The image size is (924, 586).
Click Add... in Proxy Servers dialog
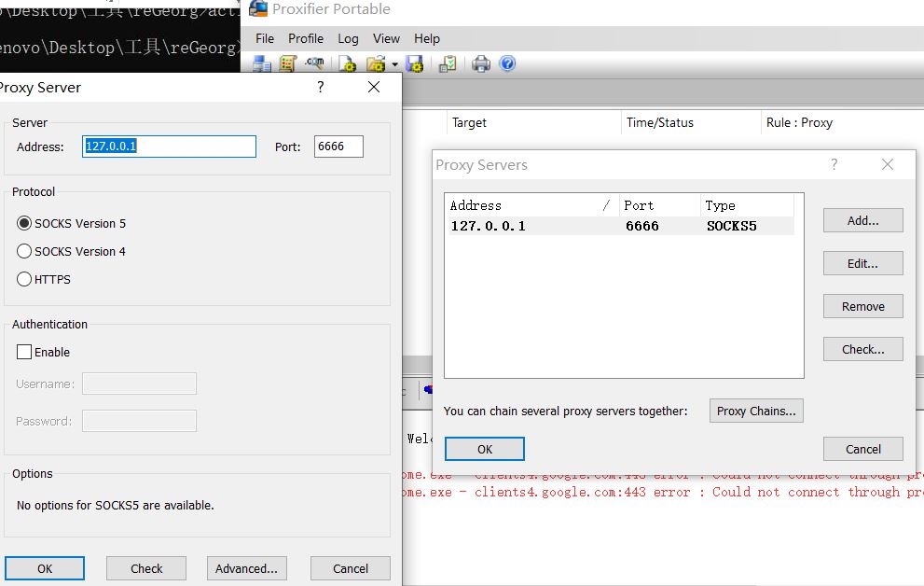tap(862, 220)
